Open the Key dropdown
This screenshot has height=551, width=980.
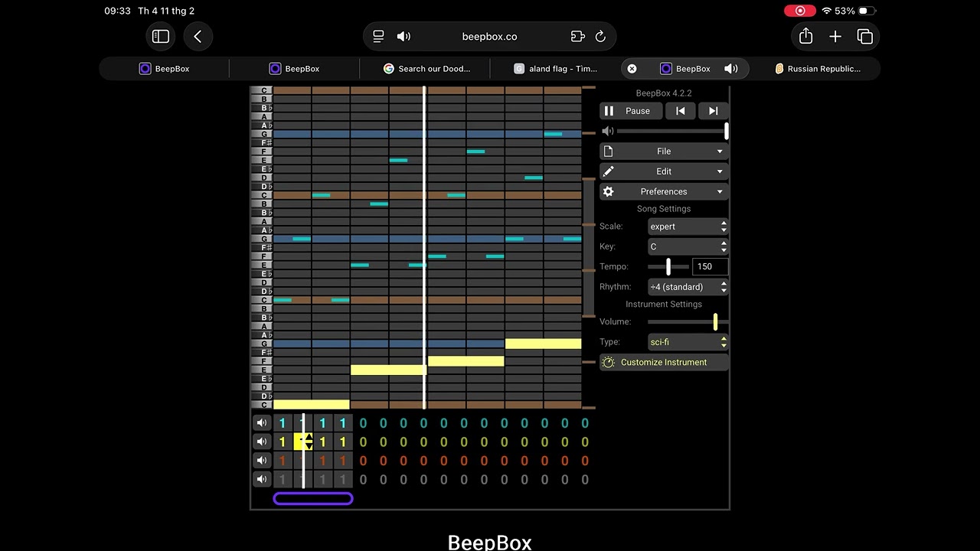click(x=688, y=246)
